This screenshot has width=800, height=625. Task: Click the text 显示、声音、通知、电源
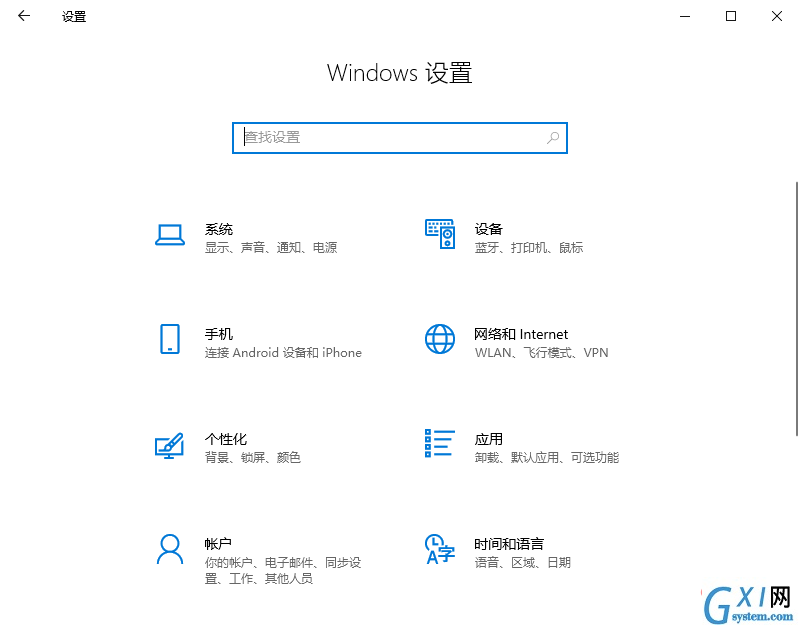(x=271, y=248)
